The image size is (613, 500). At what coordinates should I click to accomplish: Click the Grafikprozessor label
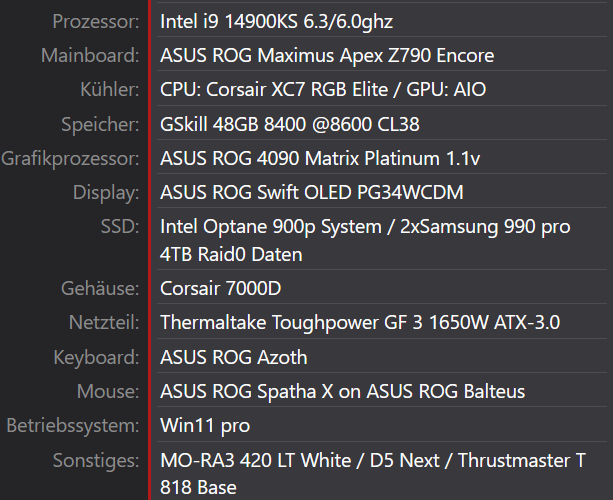tap(70, 158)
